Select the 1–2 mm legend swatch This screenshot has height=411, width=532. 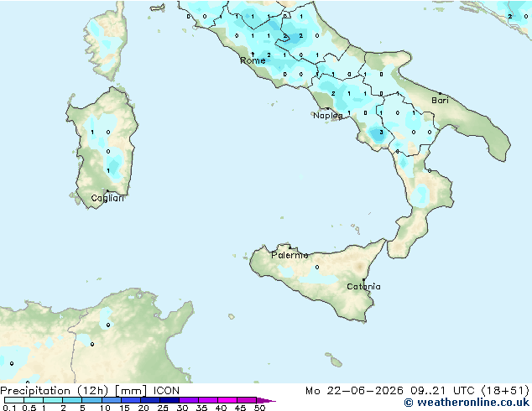coord(53,400)
